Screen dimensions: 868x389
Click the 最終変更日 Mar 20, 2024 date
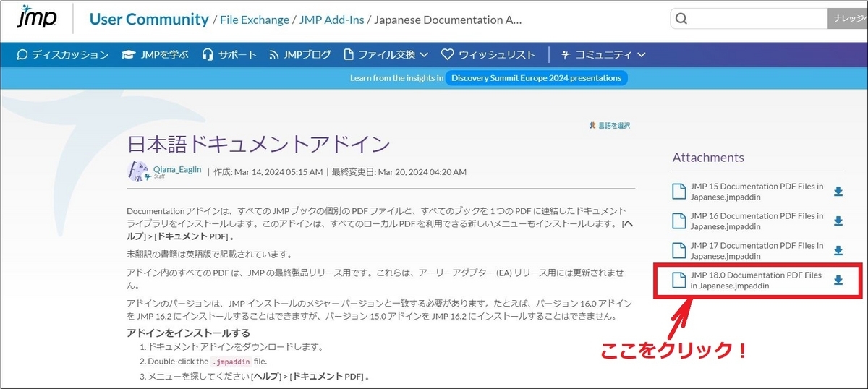pos(399,171)
